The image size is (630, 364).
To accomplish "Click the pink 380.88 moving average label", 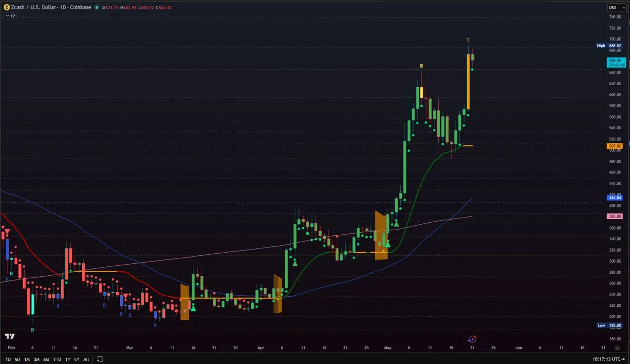I will (615, 216).
